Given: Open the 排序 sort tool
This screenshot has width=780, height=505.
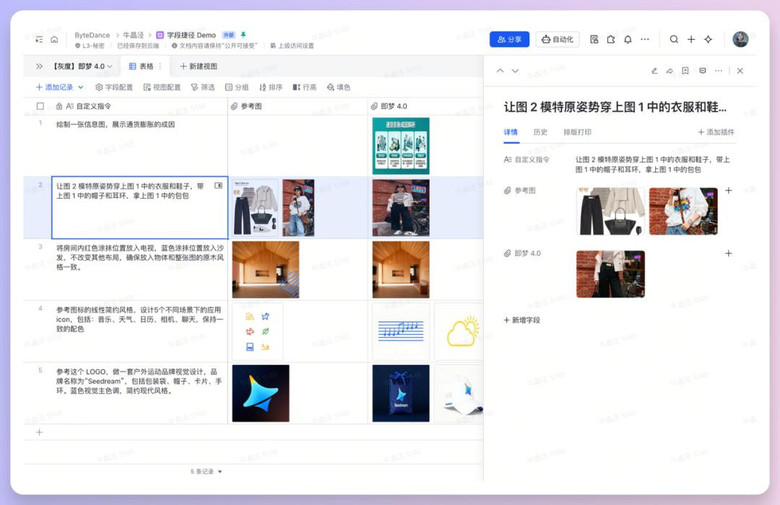Looking at the screenshot, I should [271, 87].
